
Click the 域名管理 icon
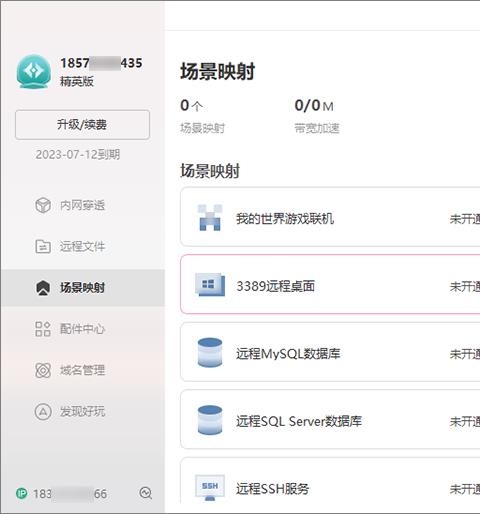(43, 370)
